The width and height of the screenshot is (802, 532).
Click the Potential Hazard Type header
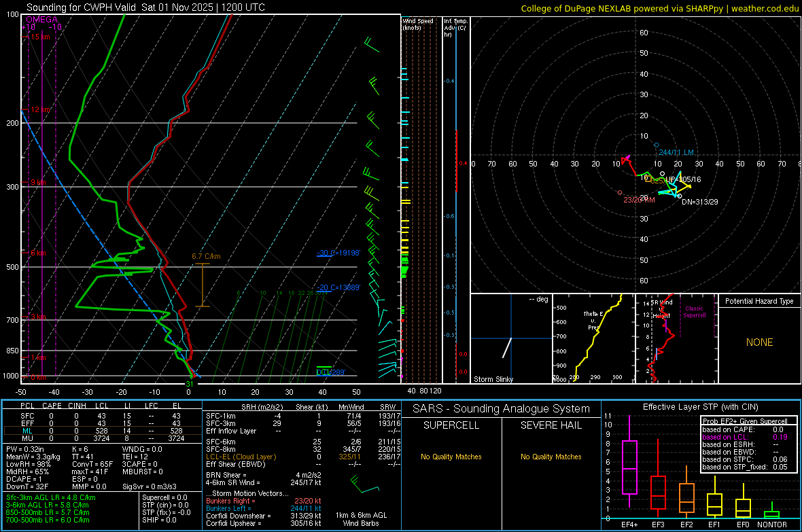click(x=759, y=301)
